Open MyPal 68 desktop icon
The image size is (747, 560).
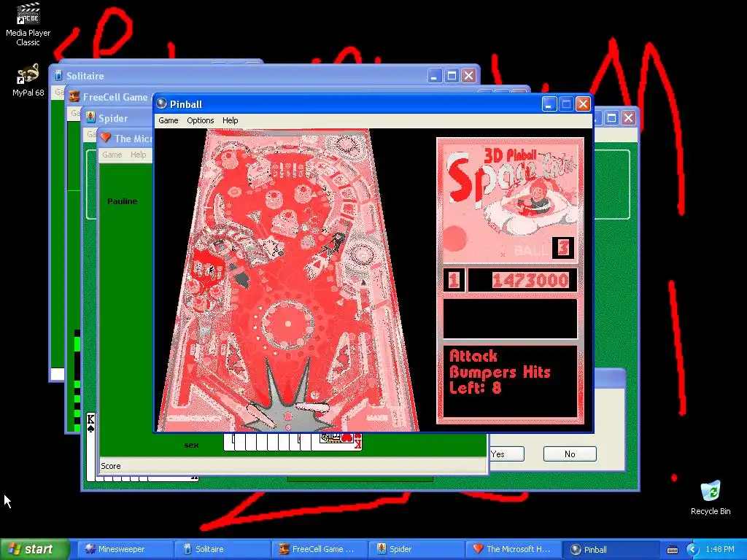[x=28, y=80]
